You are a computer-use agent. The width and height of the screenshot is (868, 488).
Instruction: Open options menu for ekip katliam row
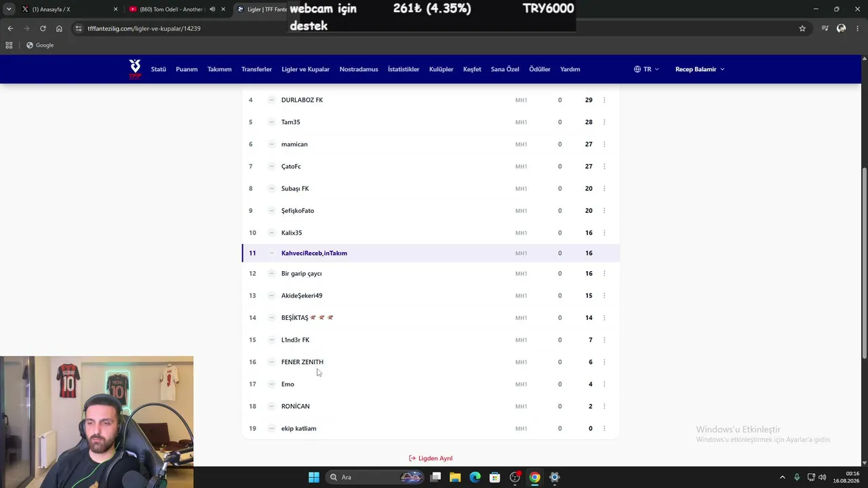[x=604, y=428]
